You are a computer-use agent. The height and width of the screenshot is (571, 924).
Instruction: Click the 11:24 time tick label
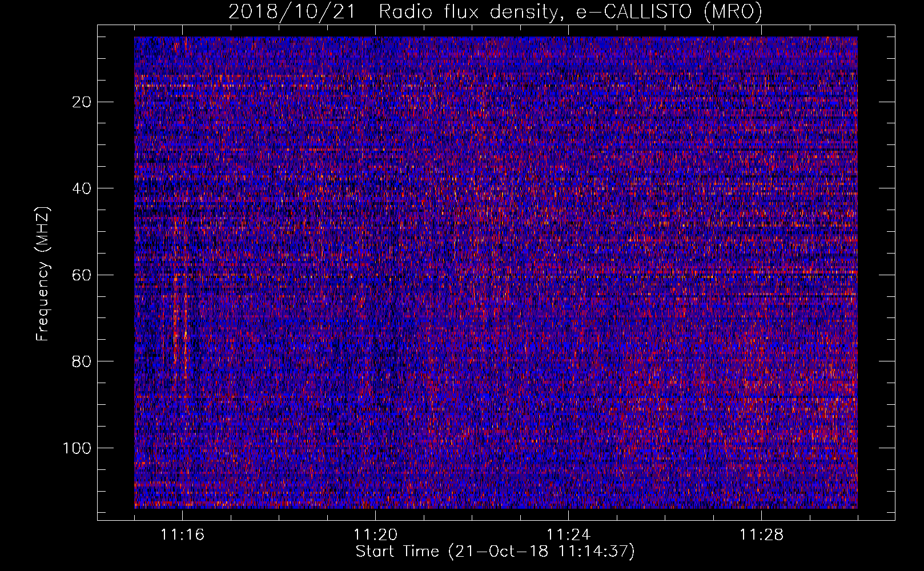pyautogui.click(x=568, y=535)
